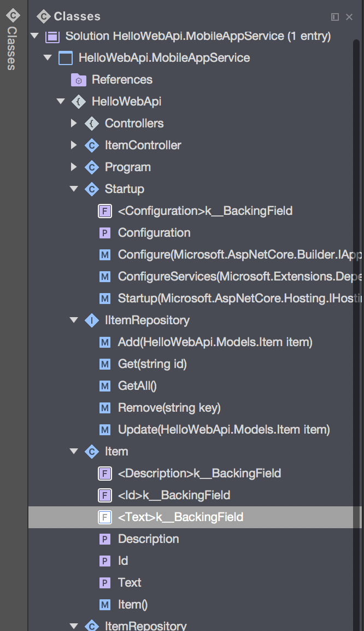Click the property icon next to Configuration
Image resolution: width=364 pixels, height=631 pixels.
coord(105,232)
